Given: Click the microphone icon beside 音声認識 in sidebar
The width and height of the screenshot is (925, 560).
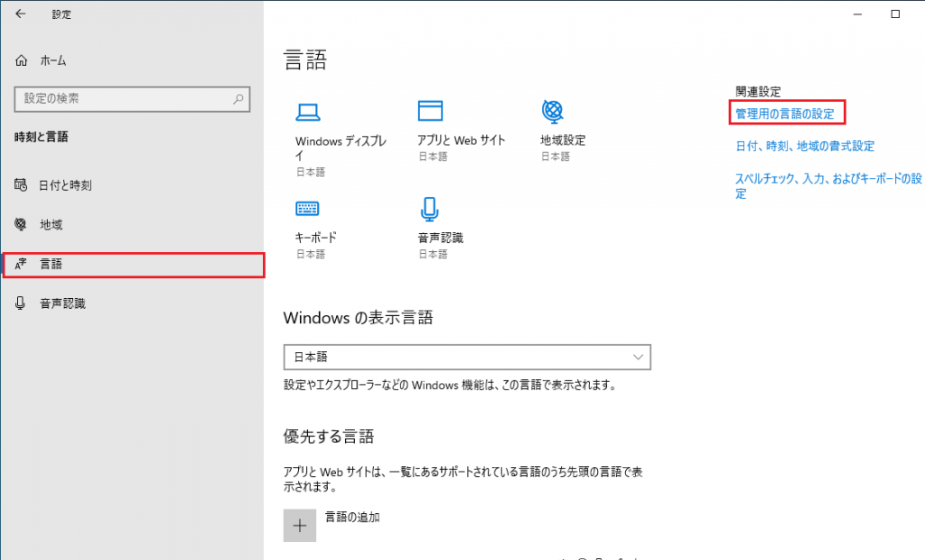Looking at the screenshot, I should tap(21, 303).
